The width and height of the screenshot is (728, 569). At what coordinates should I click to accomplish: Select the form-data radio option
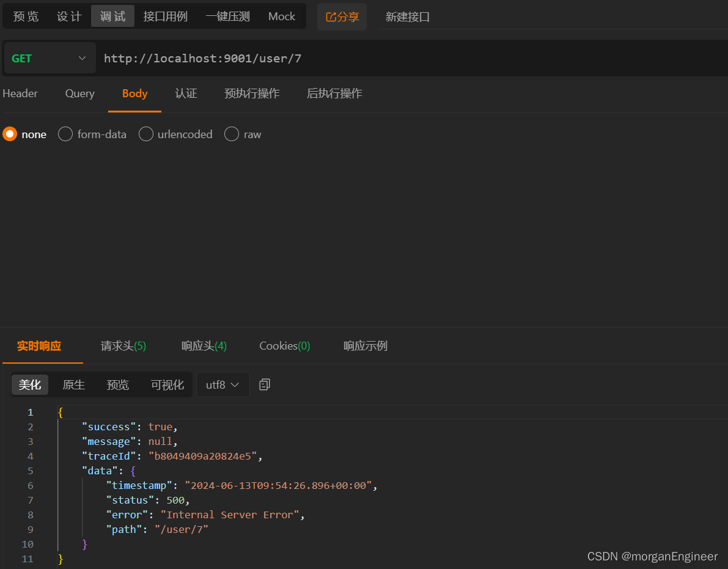tap(65, 134)
